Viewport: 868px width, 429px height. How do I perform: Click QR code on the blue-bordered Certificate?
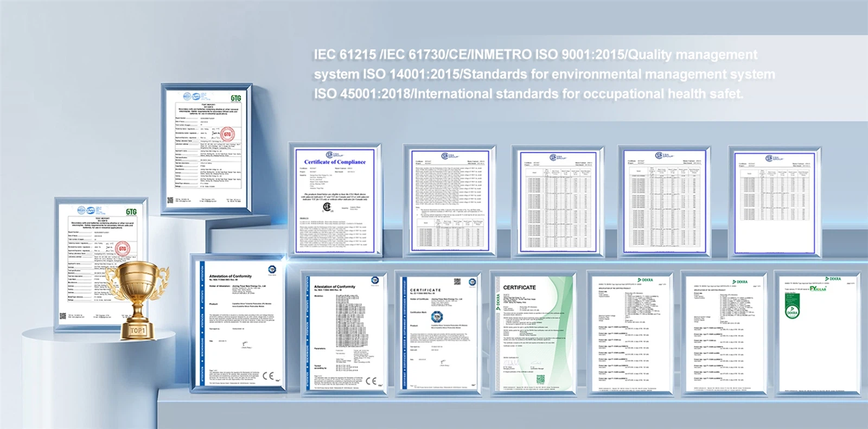pos(457,281)
